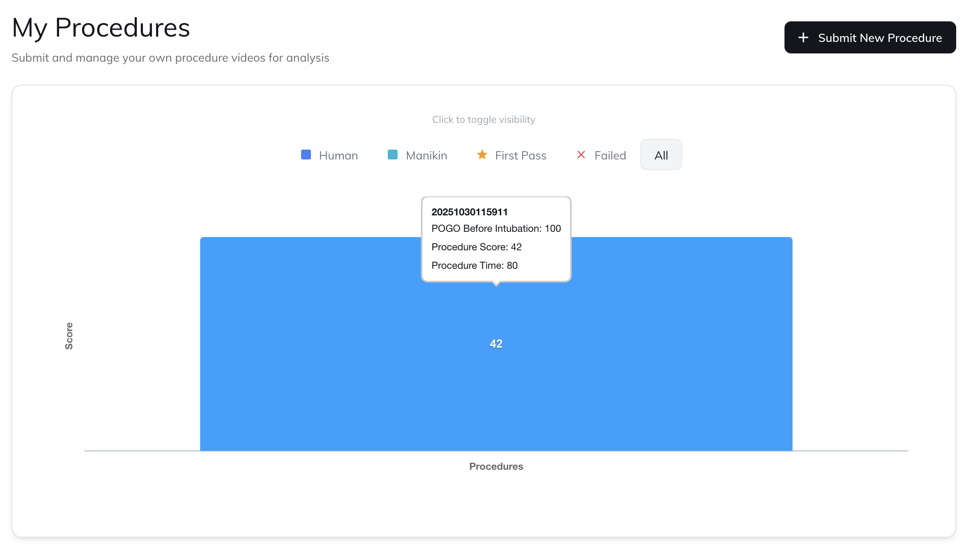Click the Submit New Procedure button
This screenshot has width=980, height=554.
(x=870, y=37)
